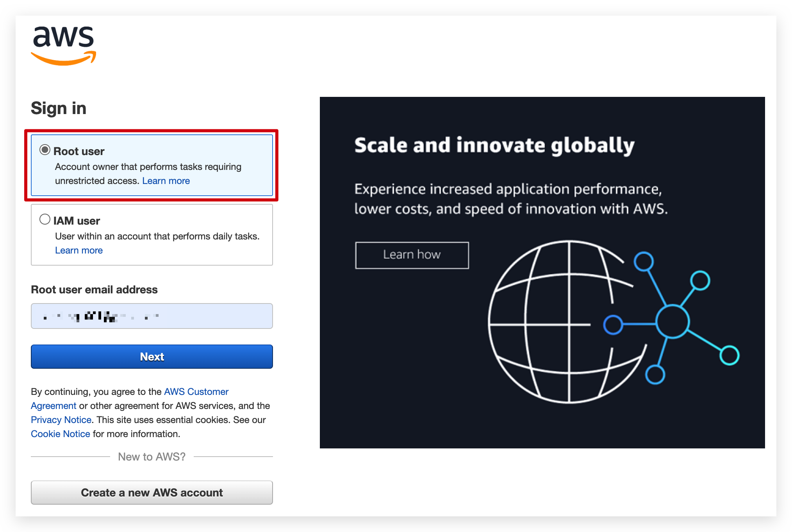The height and width of the screenshot is (532, 792).
Task: Click the blue Next button
Action: click(x=152, y=357)
